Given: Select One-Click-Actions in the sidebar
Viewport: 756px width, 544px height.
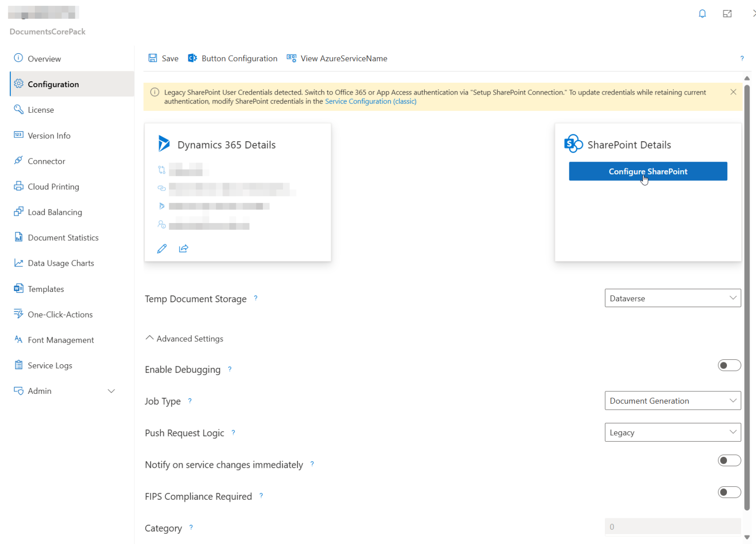Looking at the screenshot, I should (60, 314).
